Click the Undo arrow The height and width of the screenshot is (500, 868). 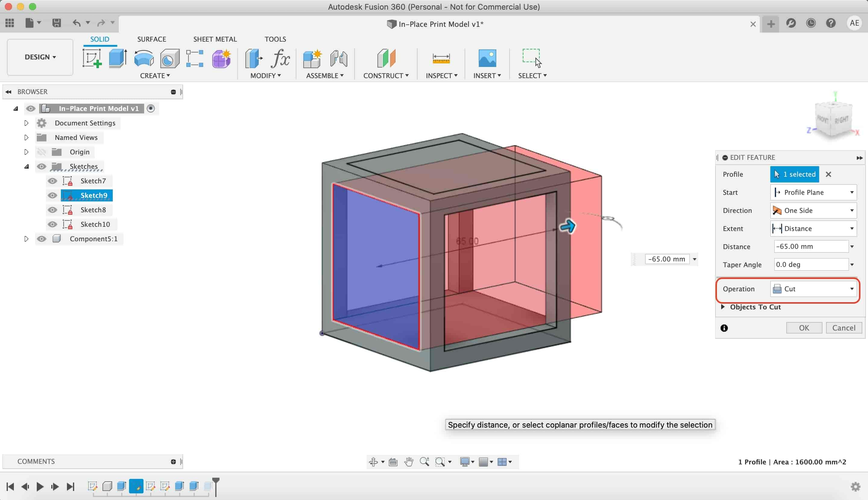pos(77,23)
